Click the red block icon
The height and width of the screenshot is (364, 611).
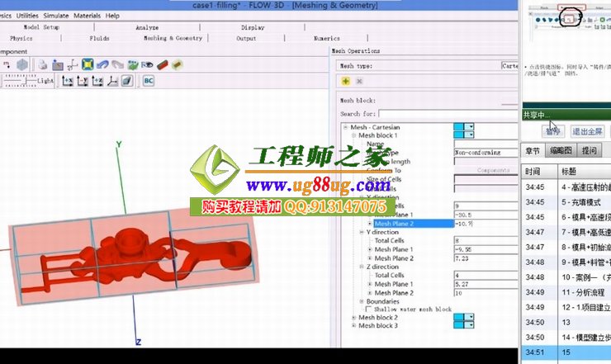click(x=162, y=64)
